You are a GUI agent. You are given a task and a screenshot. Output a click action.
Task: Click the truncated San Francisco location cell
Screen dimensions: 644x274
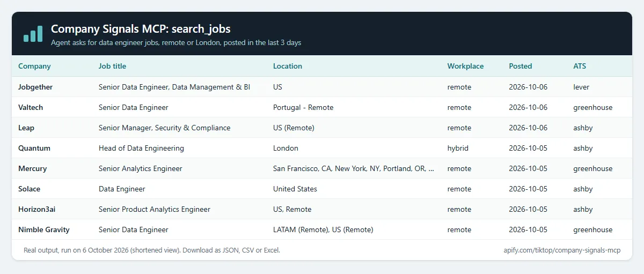[354, 168]
